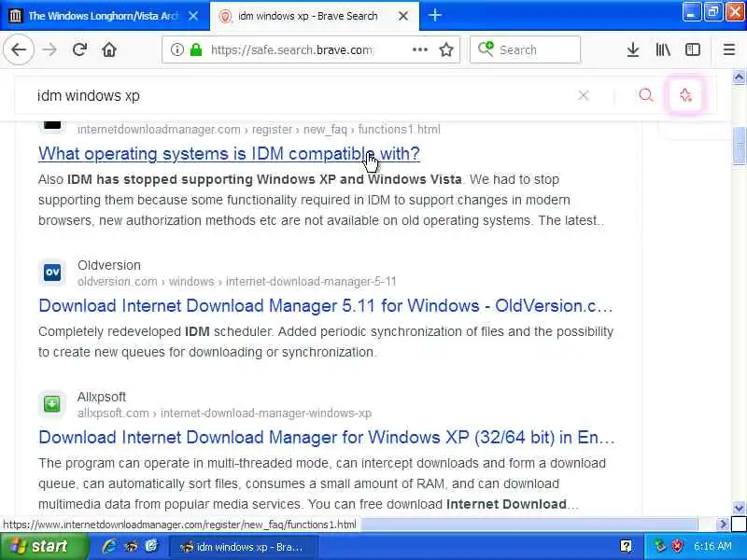Toggle the sidebar view icon

coord(692,49)
